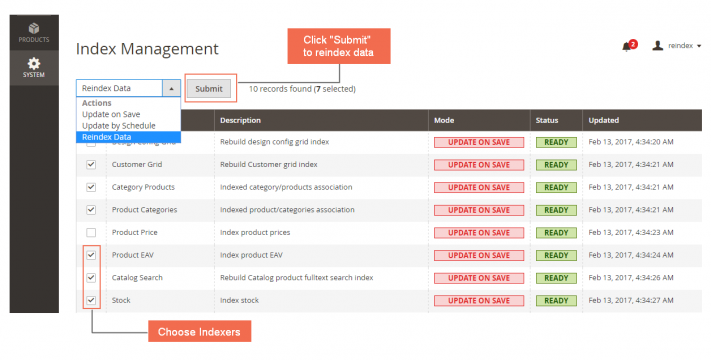Click 'Index product prices' description

pyautogui.click(x=255, y=232)
